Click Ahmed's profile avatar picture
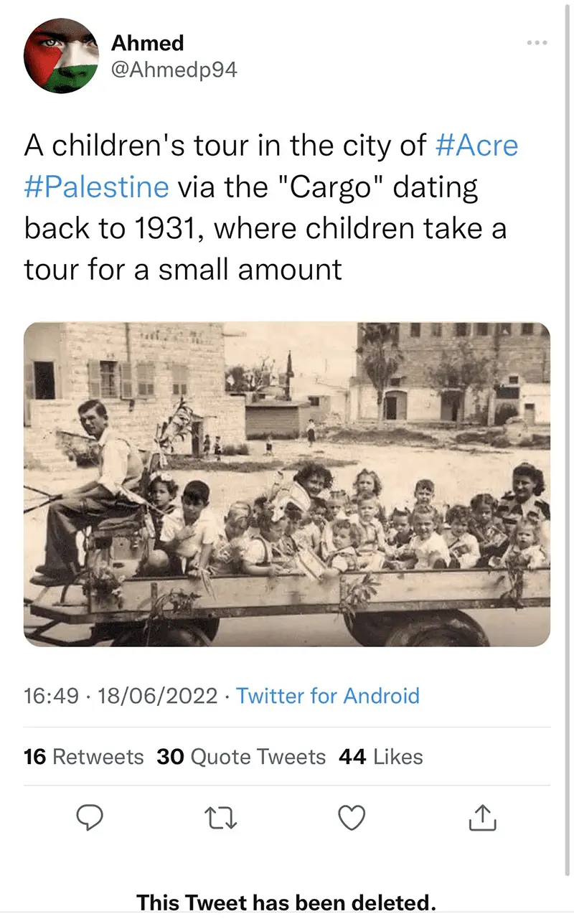 pos(60,56)
